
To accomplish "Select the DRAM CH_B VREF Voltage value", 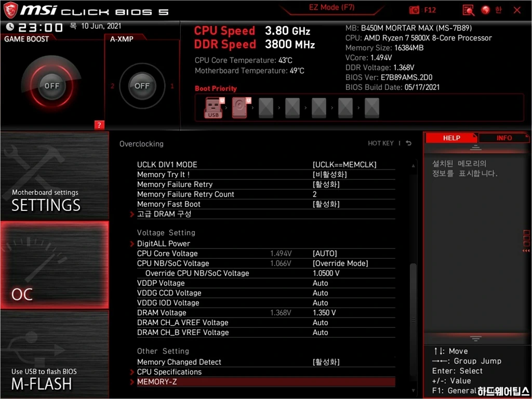I will (x=320, y=332).
